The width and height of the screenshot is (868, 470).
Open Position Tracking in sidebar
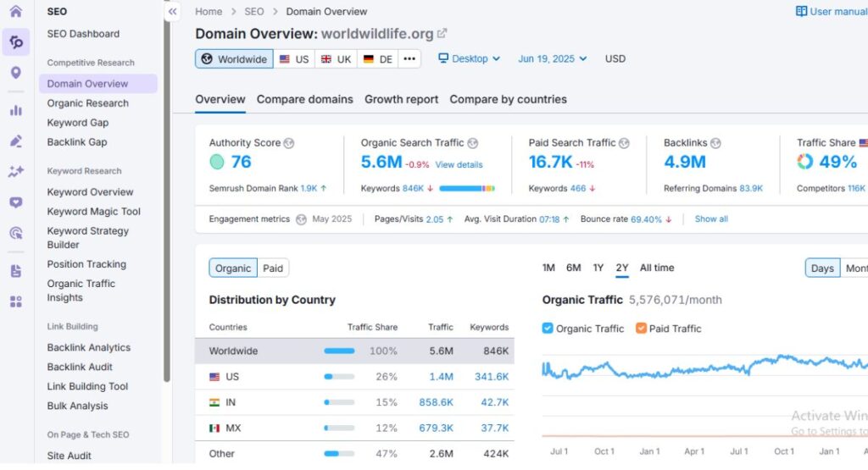tap(87, 264)
